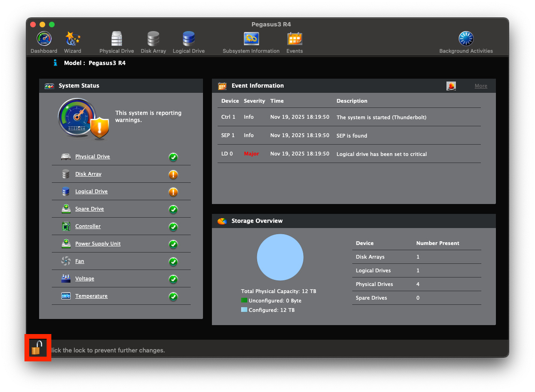Viewport: 535px width, 392px height.
Task: Click the green check beside Temperature
Action: tap(173, 296)
